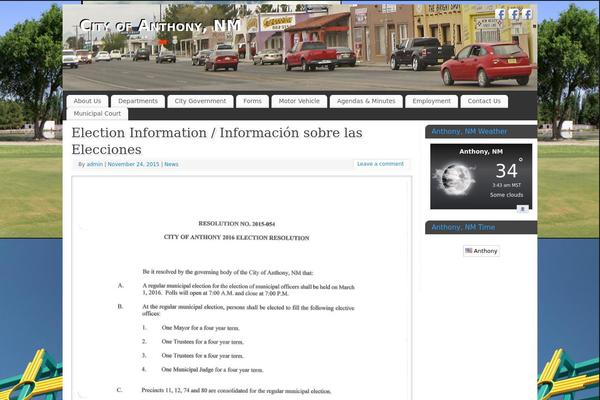The image size is (600, 400).
Task: Click the rightmost Facebook icon in the header
Action: (527, 15)
